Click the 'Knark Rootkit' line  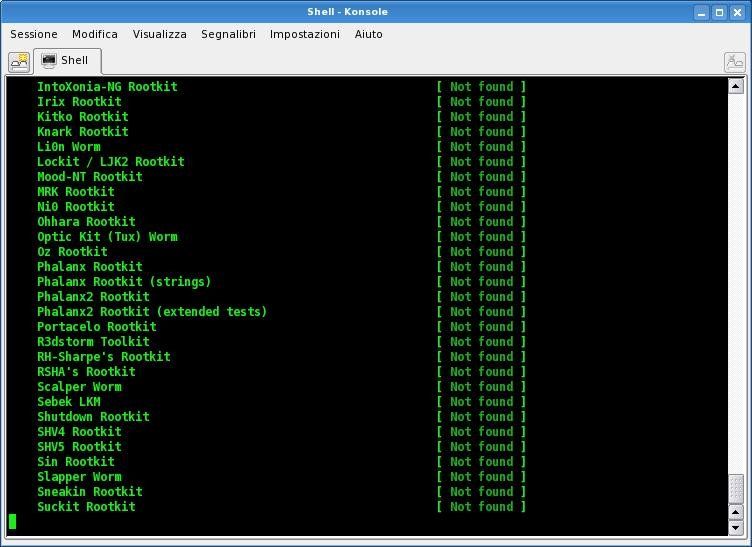(83, 131)
